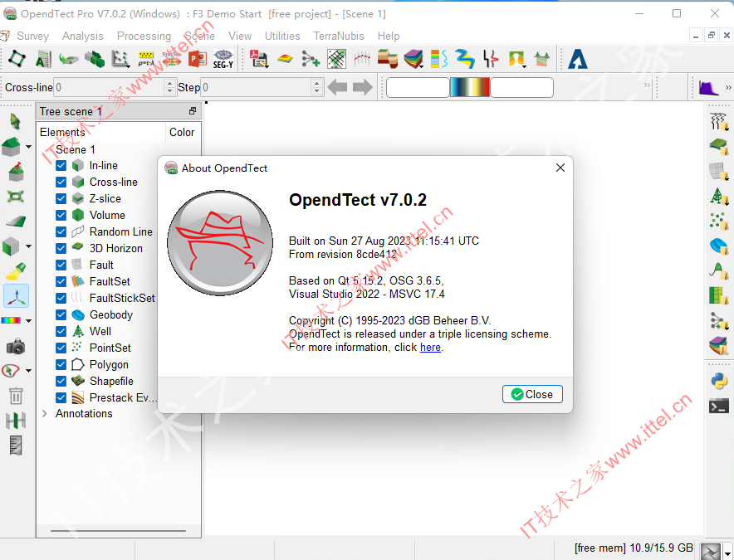734x560 pixels.
Task: Expand the color bar toolbar overflow chevron
Action: [647, 85]
